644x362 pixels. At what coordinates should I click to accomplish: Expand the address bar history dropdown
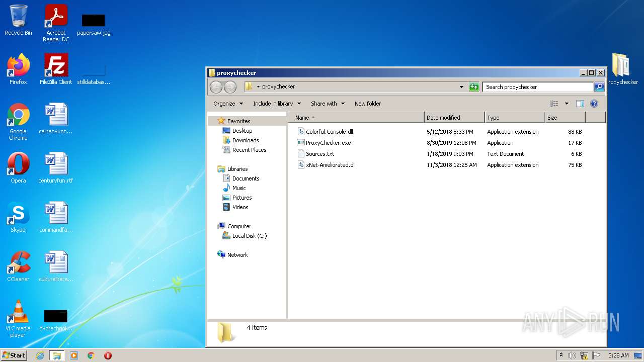pyautogui.click(x=461, y=87)
